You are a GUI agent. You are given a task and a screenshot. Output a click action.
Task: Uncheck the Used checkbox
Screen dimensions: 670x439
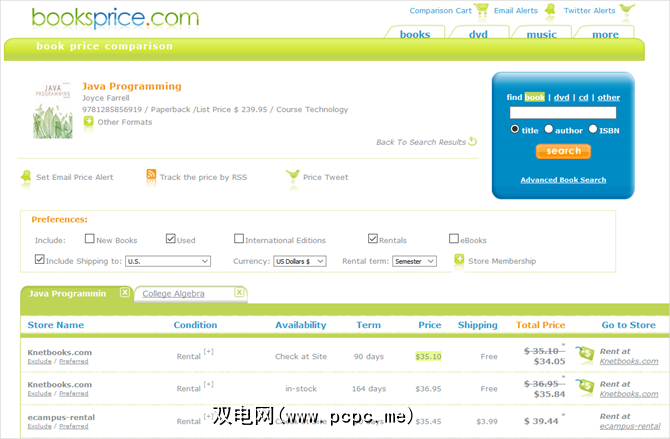point(170,238)
